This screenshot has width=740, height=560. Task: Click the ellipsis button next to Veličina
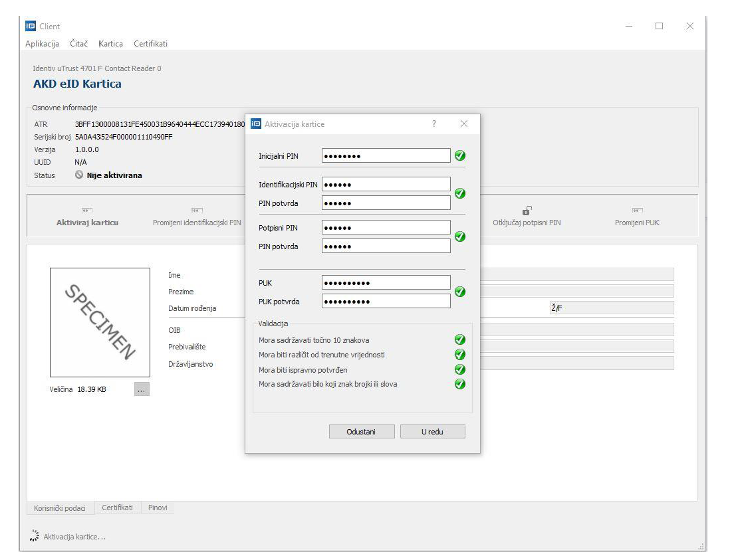(x=142, y=390)
